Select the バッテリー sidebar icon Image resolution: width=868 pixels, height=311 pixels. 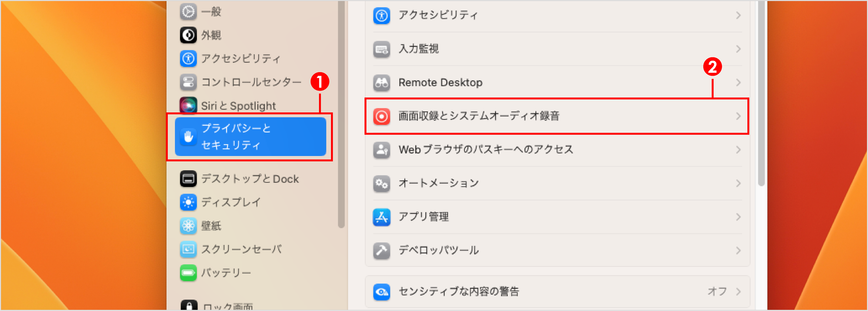[x=188, y=273]
